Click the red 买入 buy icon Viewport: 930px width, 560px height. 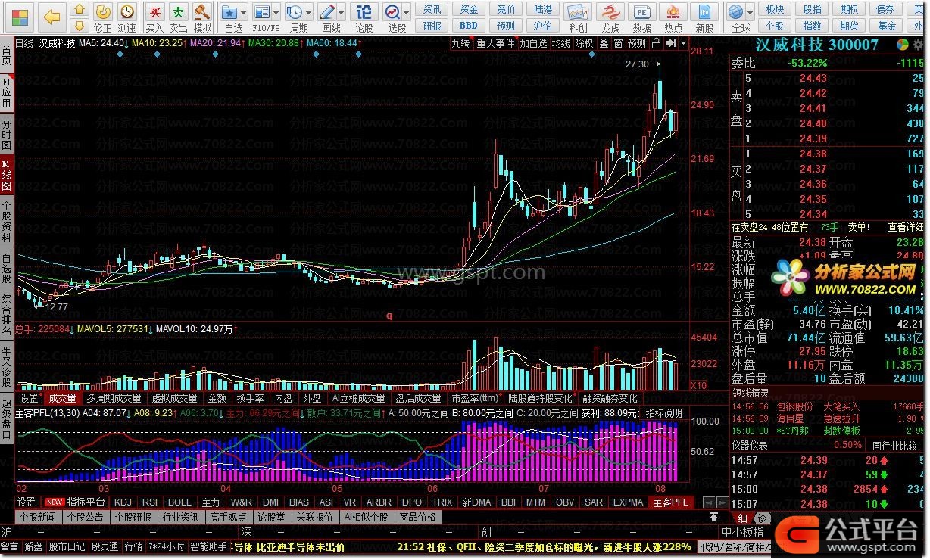point(154,12)
